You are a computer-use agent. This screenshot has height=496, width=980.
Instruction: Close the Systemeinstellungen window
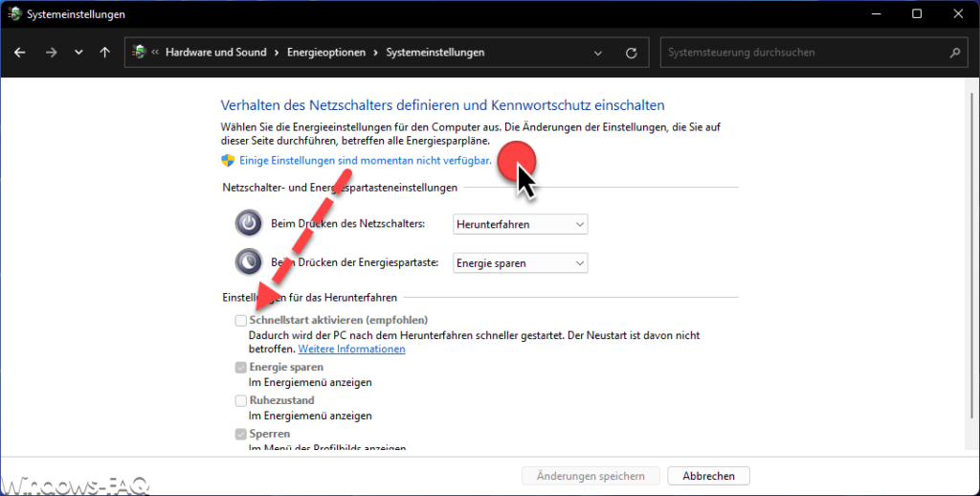tap(958, 13)
